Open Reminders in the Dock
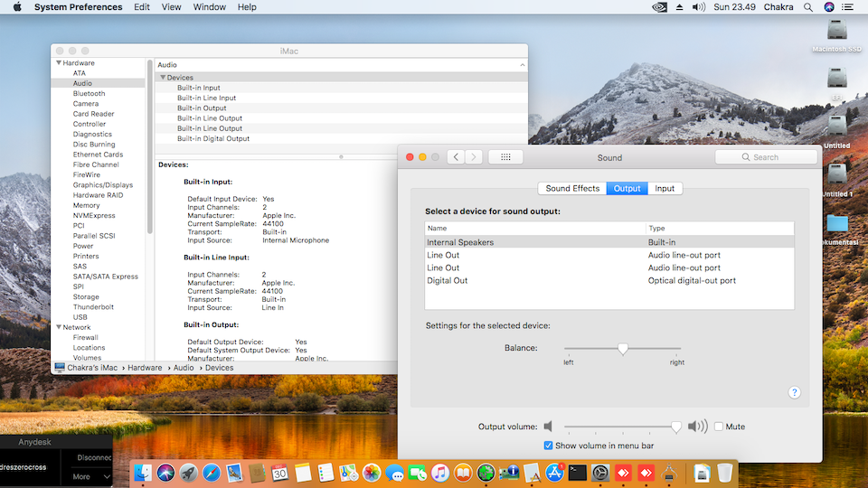The width and height of the screenshot is (868, 488). point(325,473)
